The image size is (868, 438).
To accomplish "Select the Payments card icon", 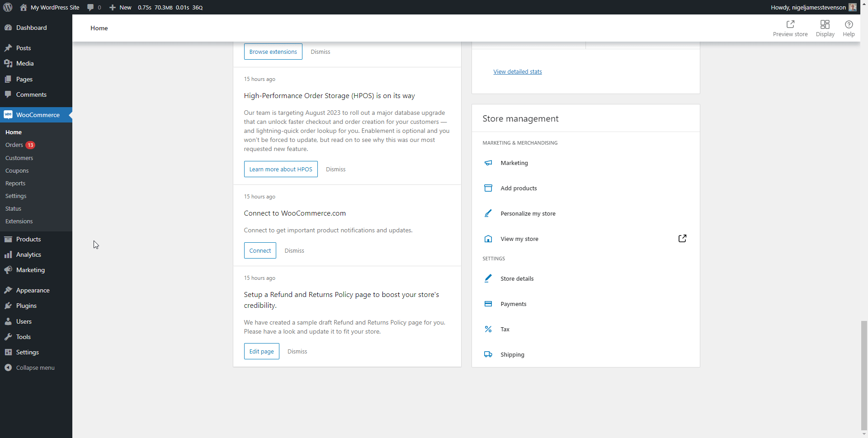I will coord(488,304).
